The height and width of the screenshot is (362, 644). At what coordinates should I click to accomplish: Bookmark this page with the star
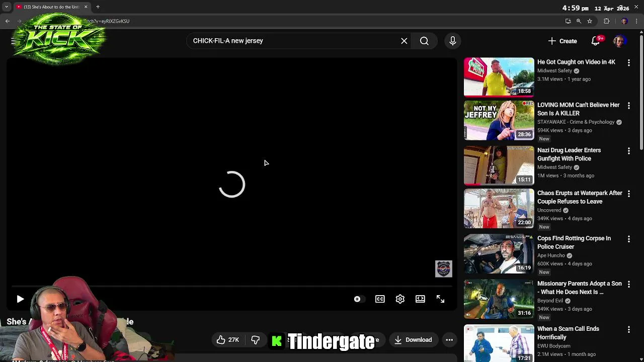(590, 21)
